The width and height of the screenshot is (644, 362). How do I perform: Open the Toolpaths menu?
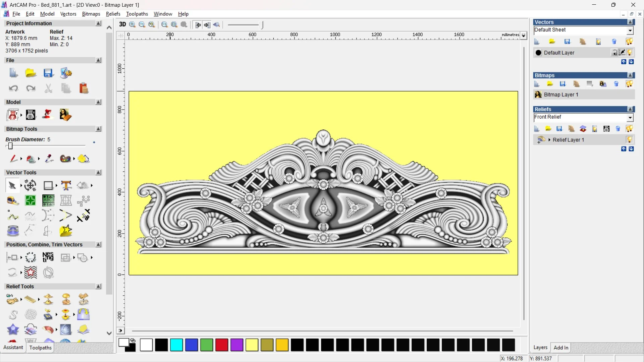tap(137, 14)
